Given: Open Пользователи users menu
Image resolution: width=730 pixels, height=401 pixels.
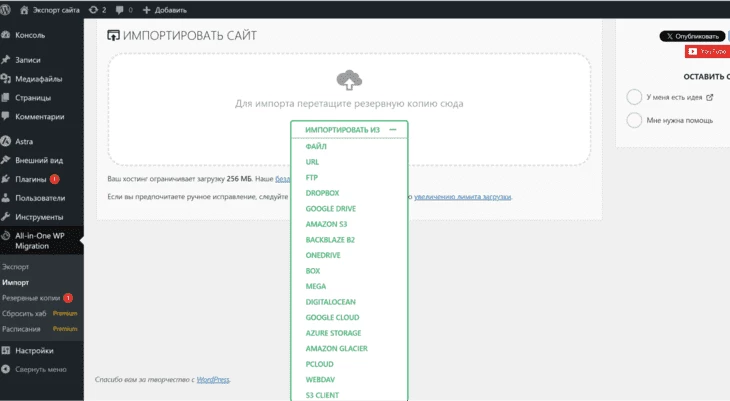Looking at the screenshot, I should pos(42,198).
